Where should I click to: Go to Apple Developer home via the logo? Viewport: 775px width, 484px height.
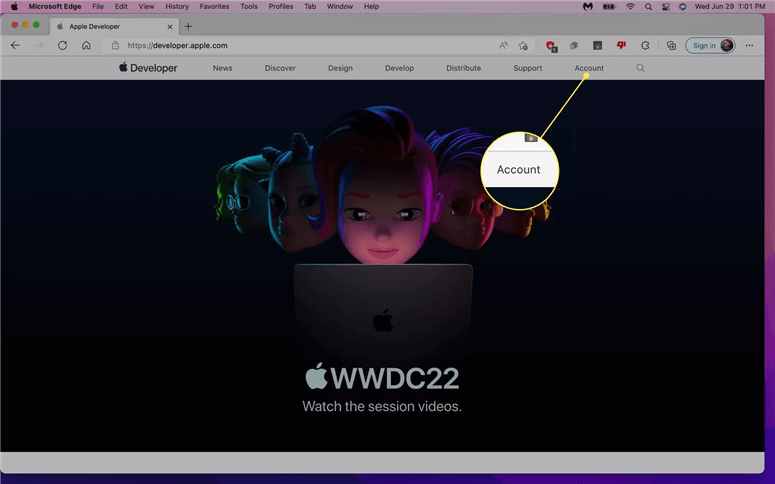click(148, 68)
